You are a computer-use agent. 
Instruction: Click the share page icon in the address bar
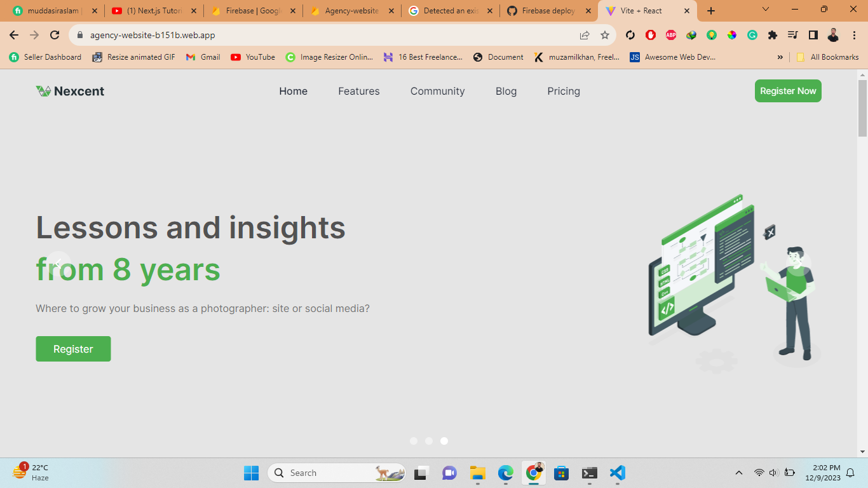585,35
